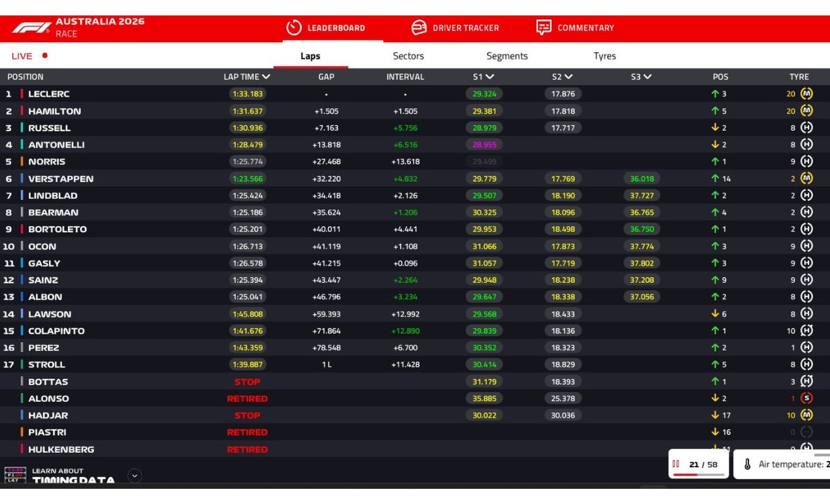Click the 21/58 lap progress bar

[699, 475]
